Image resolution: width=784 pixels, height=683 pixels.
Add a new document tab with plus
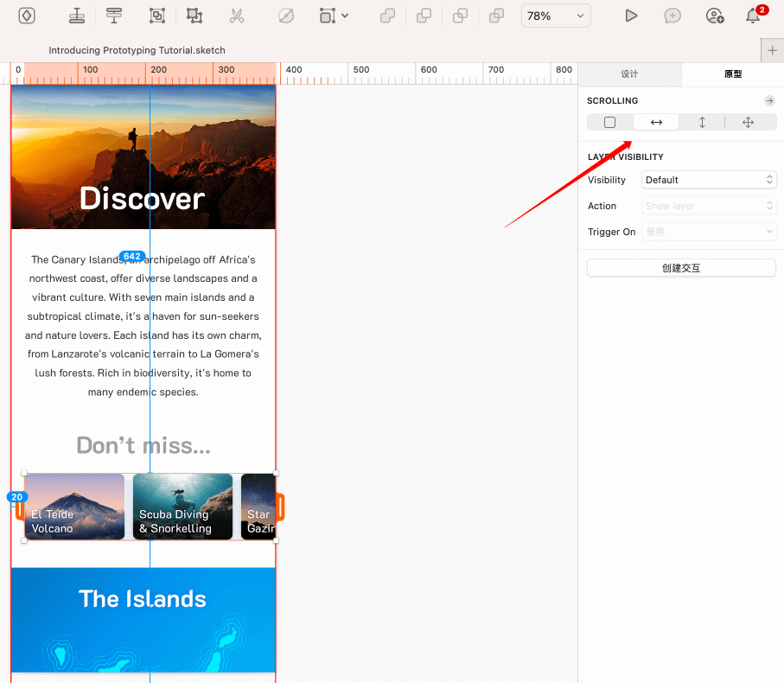pyautogui.click(x=772, y=51)
